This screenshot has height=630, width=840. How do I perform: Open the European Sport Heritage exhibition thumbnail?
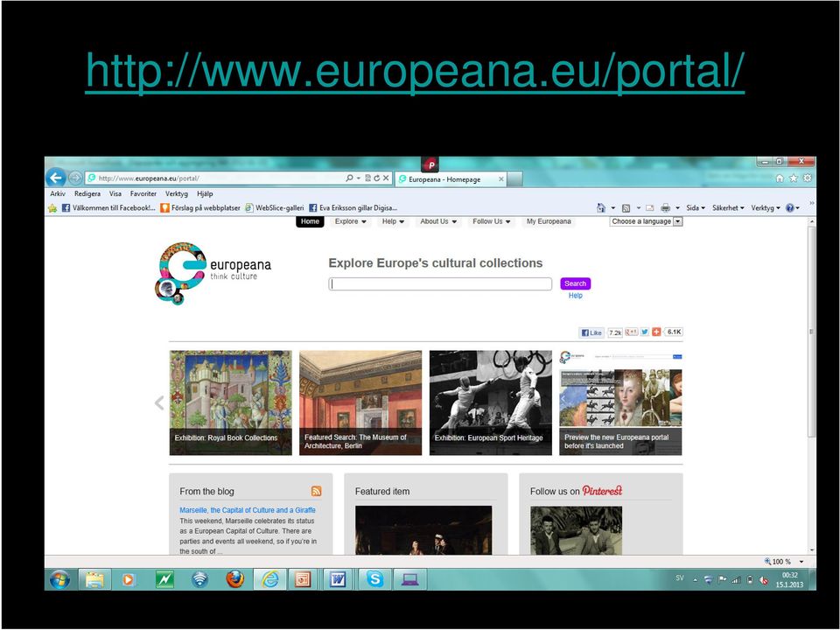point(491,402)
